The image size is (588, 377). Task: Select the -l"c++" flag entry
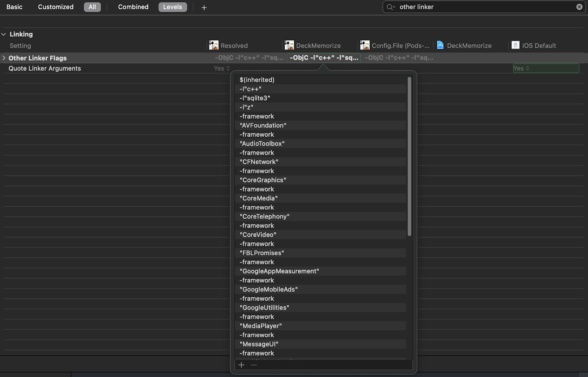[320, 89]
